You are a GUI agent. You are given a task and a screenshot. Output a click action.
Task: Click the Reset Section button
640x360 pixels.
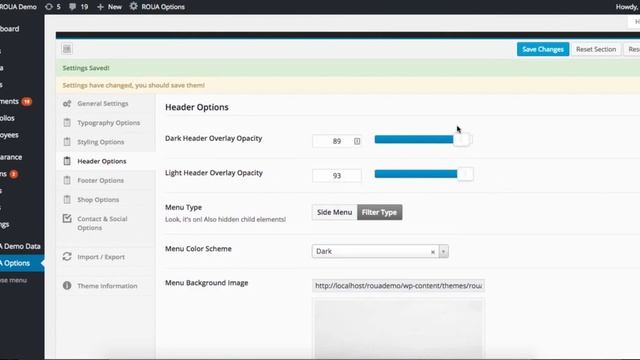[596, 49]
